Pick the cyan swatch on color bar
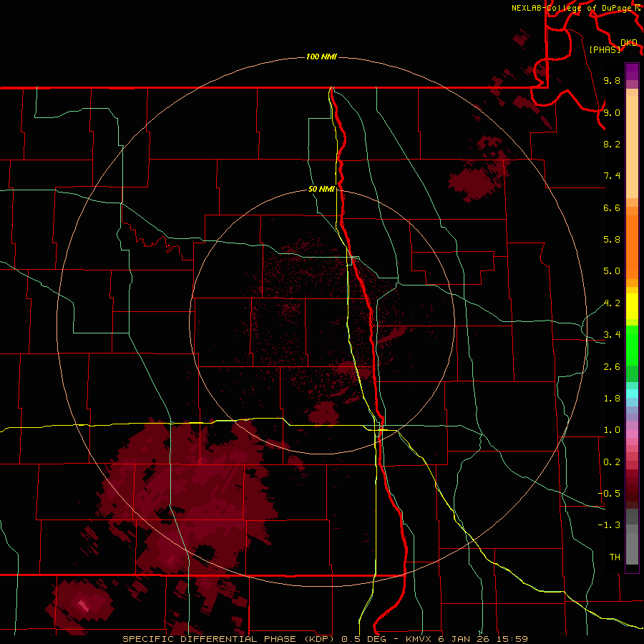Viewport: 644px width, 644px height. [632, 394]
